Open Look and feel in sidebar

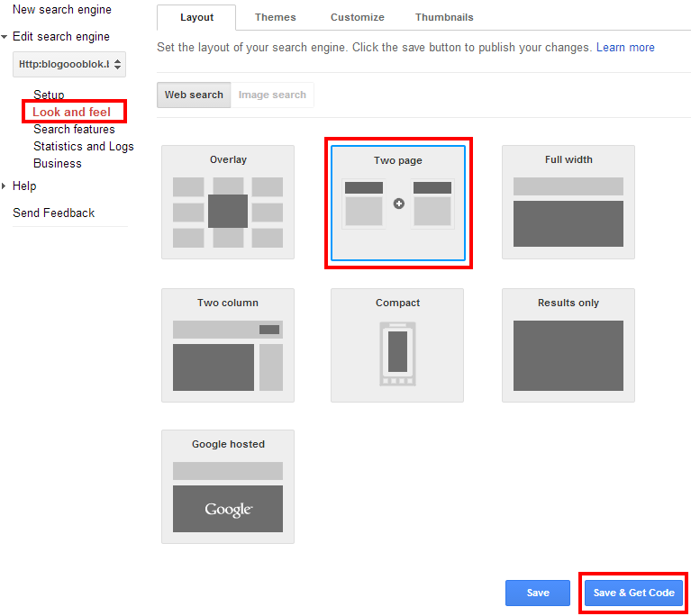(x=71, y=112)
